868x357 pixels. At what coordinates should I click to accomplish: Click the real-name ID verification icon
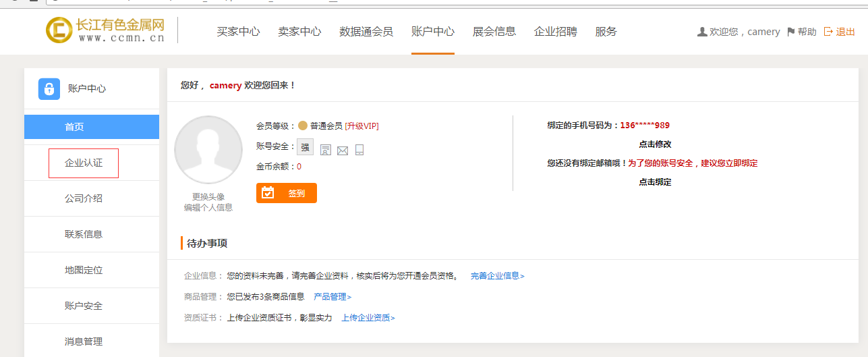pos(326,150)
